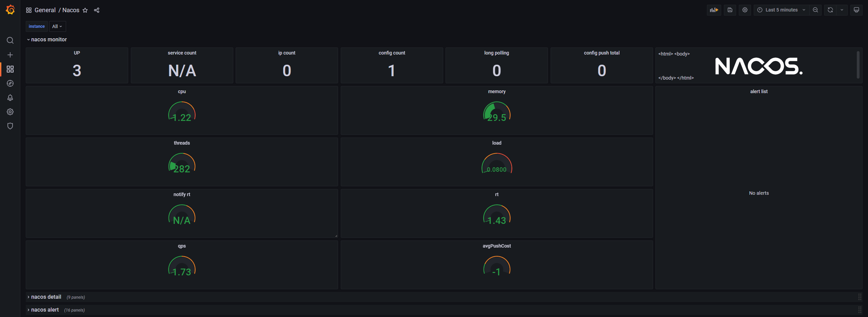Click the qps gauge showing 1.73
This screenshot has width=868, height=317.
point(182,266)
